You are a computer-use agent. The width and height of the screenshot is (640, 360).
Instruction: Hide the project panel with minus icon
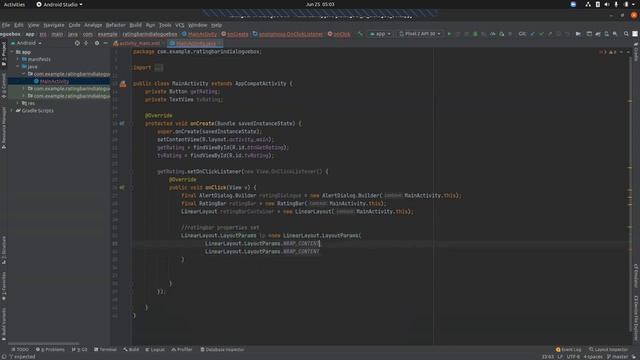pos(106,43)
